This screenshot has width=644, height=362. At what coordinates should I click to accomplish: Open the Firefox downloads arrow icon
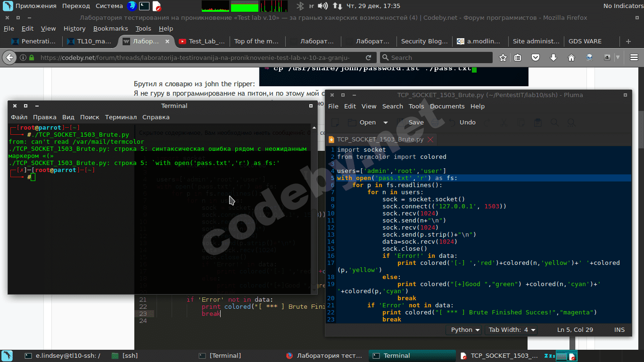point(553,58)
